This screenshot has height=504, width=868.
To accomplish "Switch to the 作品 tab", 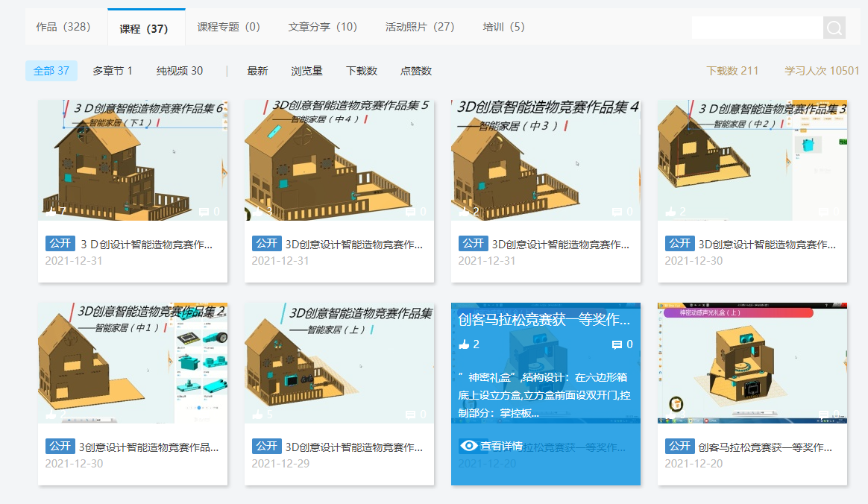I will pyautogui.click(x=63, y=25).
